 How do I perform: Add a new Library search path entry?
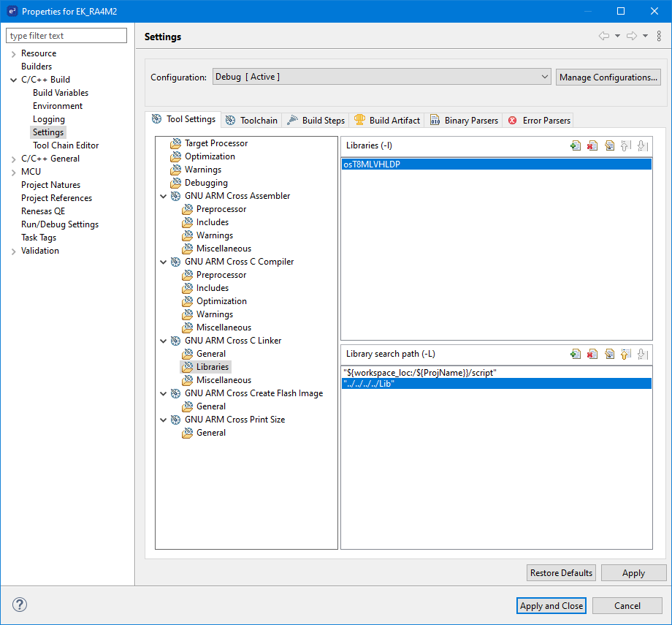(x=576, y=355)
